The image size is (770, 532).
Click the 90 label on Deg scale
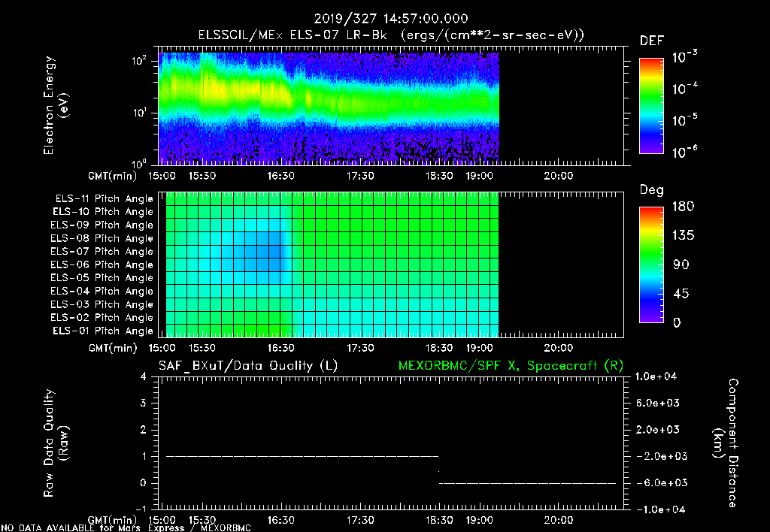(x=681, y=264)
